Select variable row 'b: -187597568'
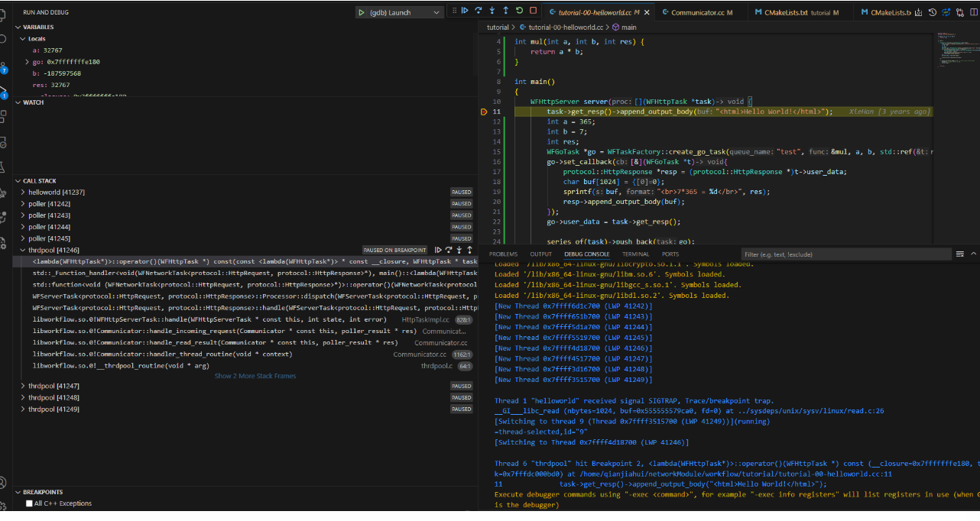The image size is (980, 521). 245,73
